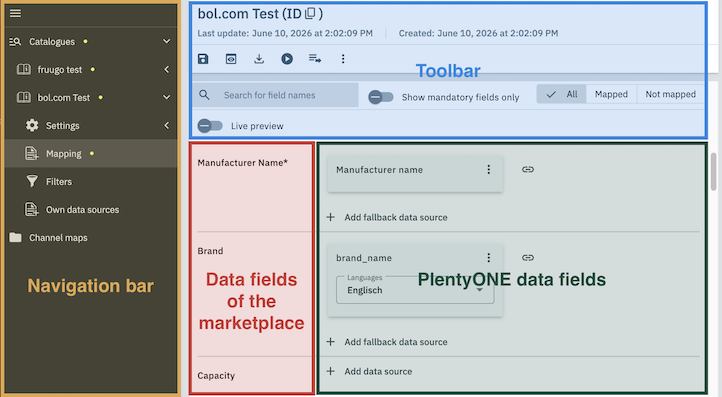This screenshot has width=722, height=397.
Task: Open Mapping in the navigation
Action: point(64,154)
